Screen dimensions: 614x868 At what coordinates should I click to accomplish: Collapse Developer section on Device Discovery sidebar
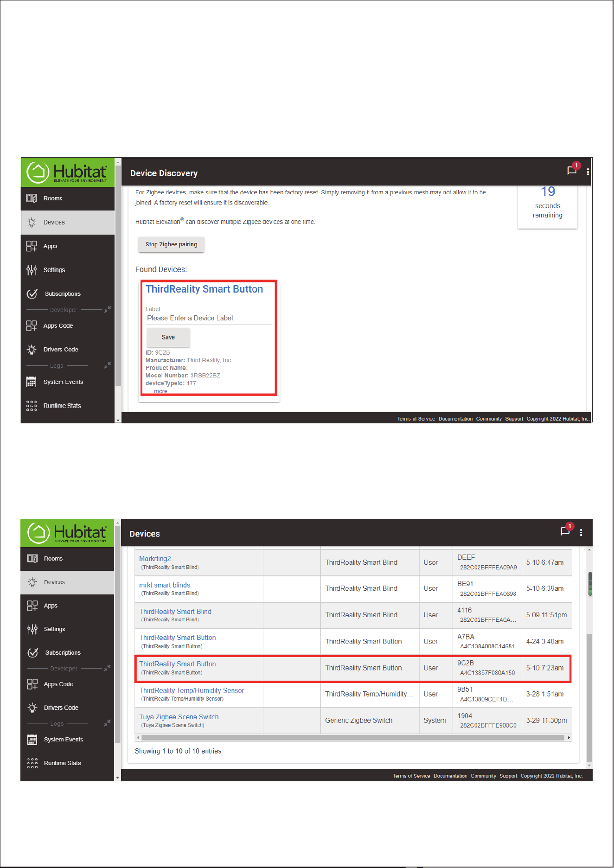[x=108, y=309]
